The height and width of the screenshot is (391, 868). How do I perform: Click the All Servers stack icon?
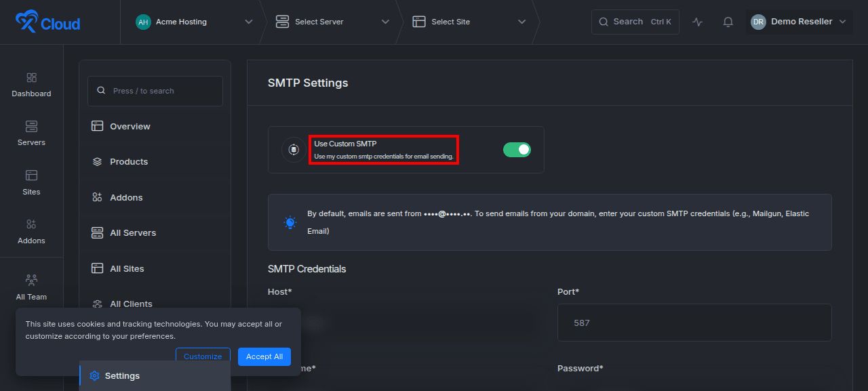(x=97, y=233)
